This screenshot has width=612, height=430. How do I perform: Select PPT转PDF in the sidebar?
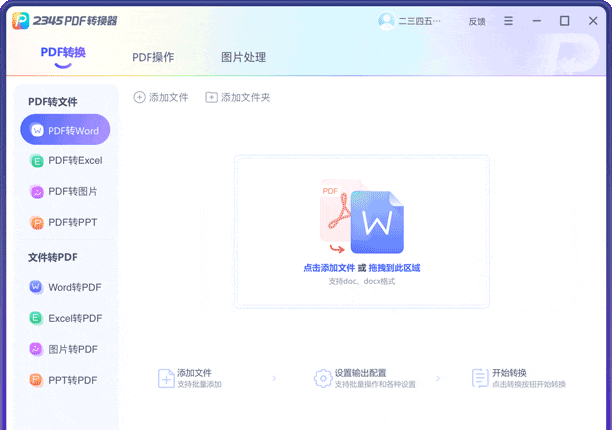click(x=66, y=380)
